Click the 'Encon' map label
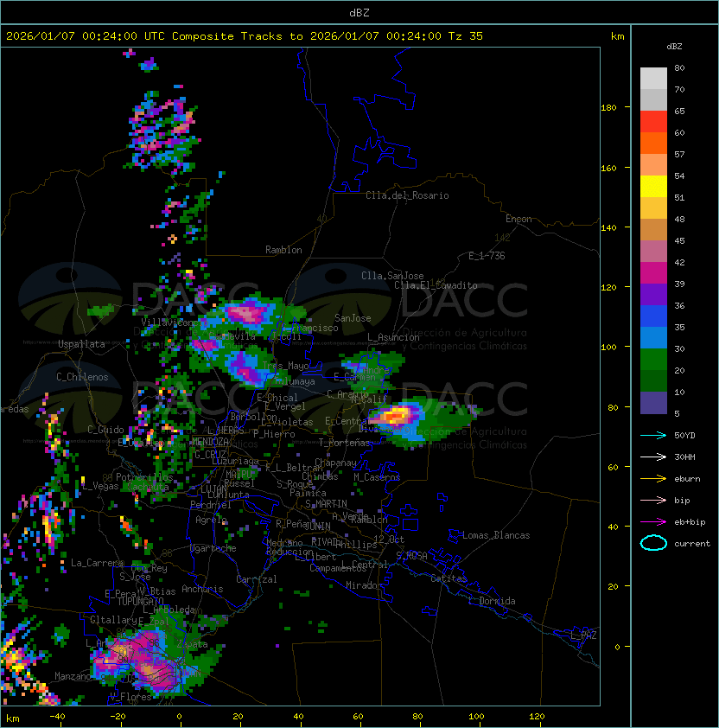The width and height of the screenshot is (719, 728). [519, 219]
